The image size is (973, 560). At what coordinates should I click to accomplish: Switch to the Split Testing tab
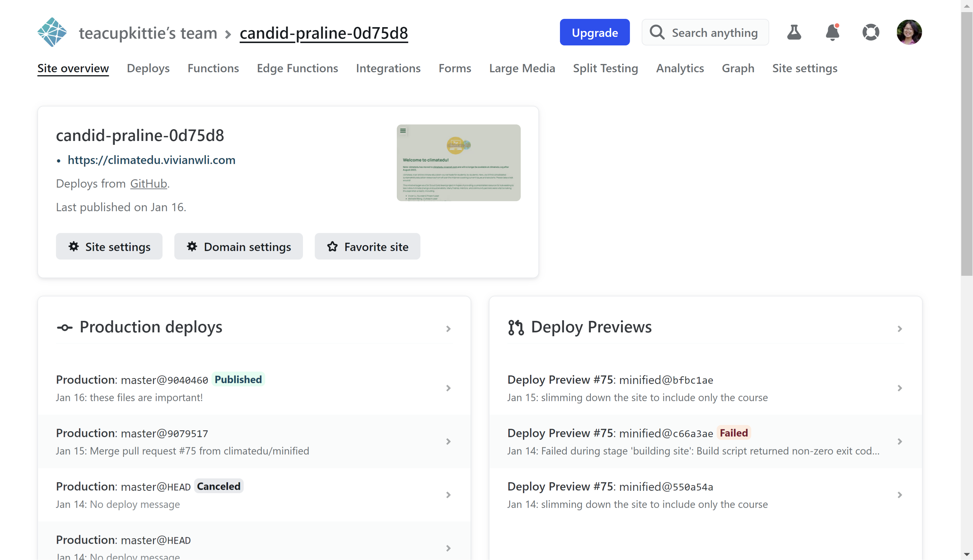pyautogui.click(x=605, y=68)
